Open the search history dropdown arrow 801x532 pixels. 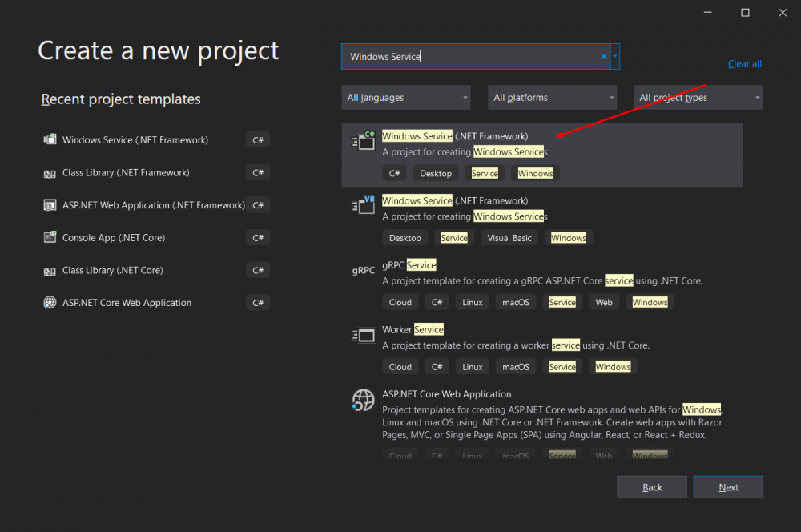point(615,57)
